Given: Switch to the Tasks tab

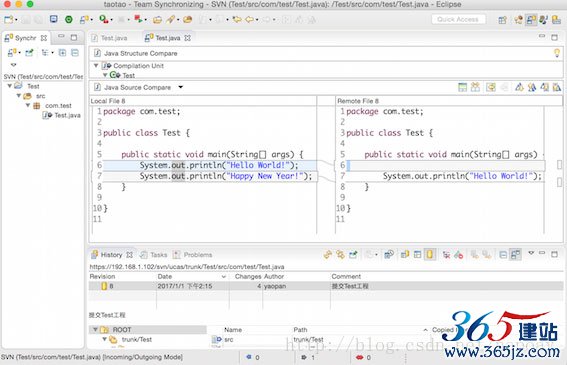Looking at the screenshot, I should click(154, 255).
